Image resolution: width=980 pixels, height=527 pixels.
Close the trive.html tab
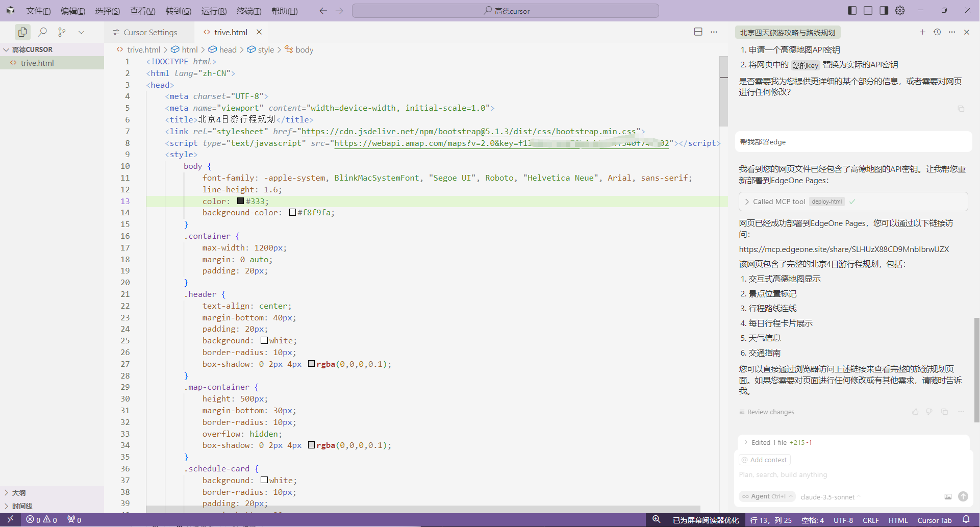pos(259,32)
